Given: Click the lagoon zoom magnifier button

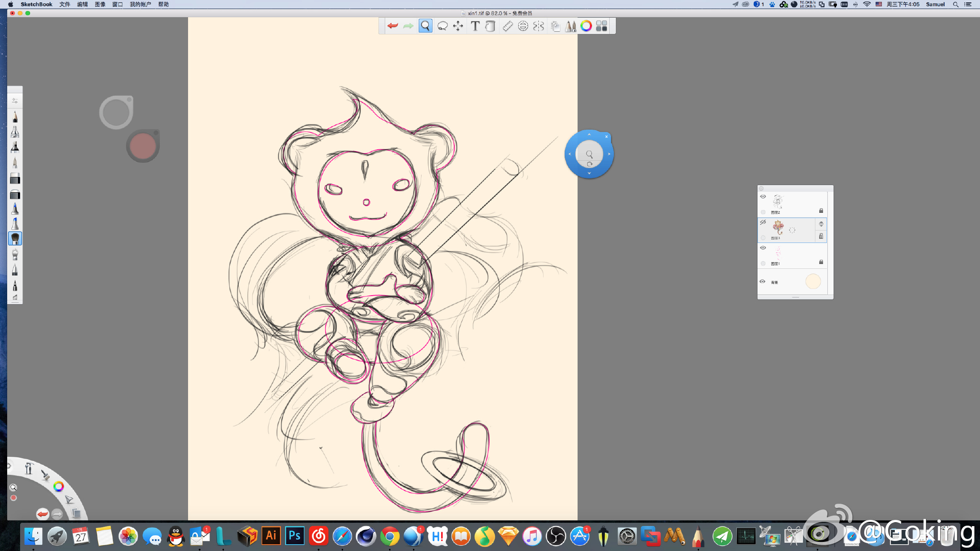Looking at the screenshot, I should click(13, 487).
